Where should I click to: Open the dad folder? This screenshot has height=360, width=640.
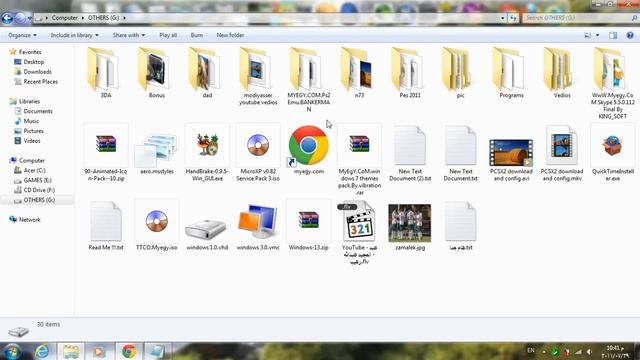tap(207, 73)
